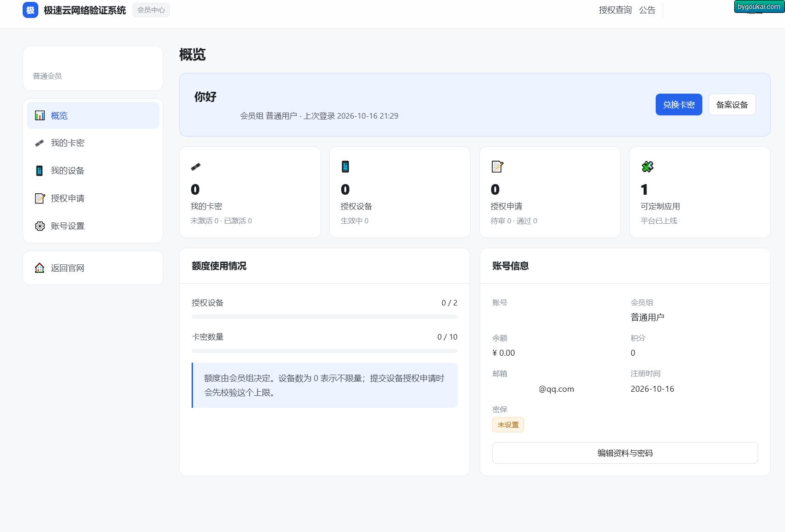
Task: Click the card key icon beside 我的卡密 in sidebar
Action: pos(40,143)
